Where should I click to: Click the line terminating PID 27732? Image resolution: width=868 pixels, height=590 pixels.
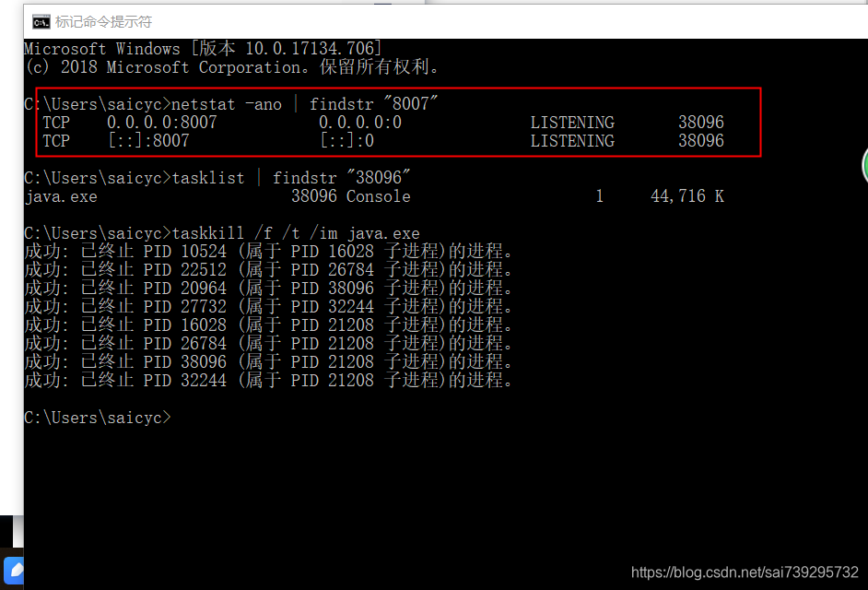(x=268, y=306)
